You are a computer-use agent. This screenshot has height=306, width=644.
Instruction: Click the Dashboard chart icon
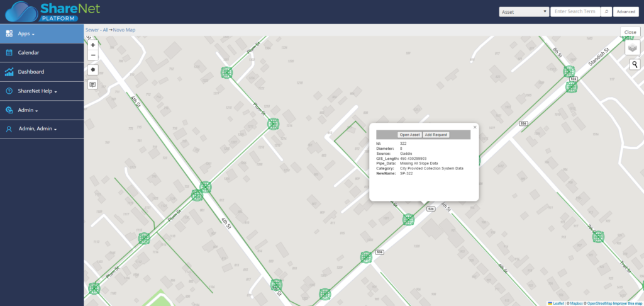[x=9, y=72]
